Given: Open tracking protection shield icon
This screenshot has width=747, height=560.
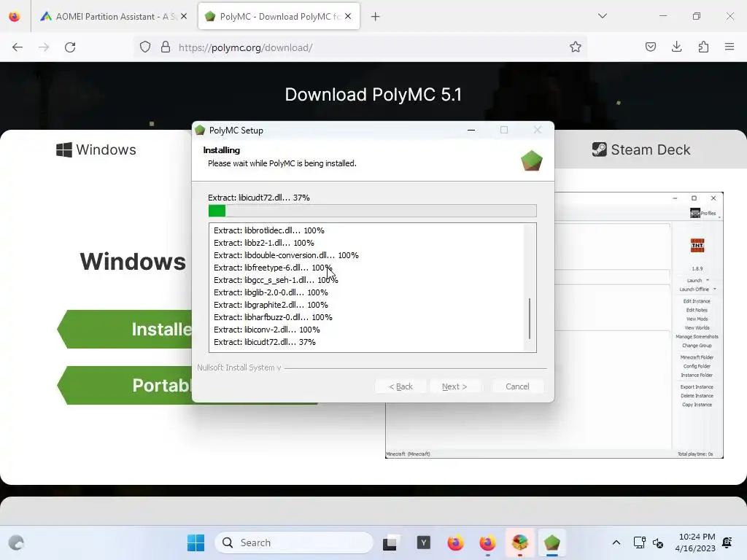Looking at the screenshot, I should click(145, 47).
